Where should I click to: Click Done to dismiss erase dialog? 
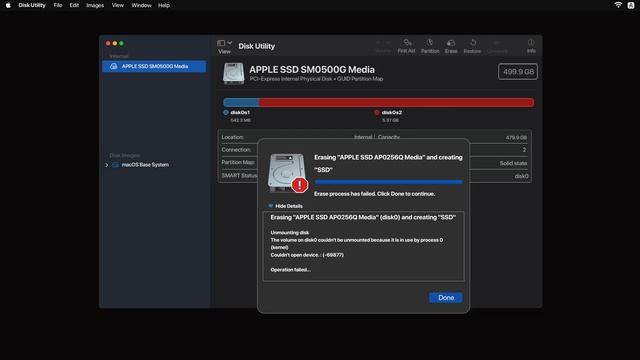446,298
